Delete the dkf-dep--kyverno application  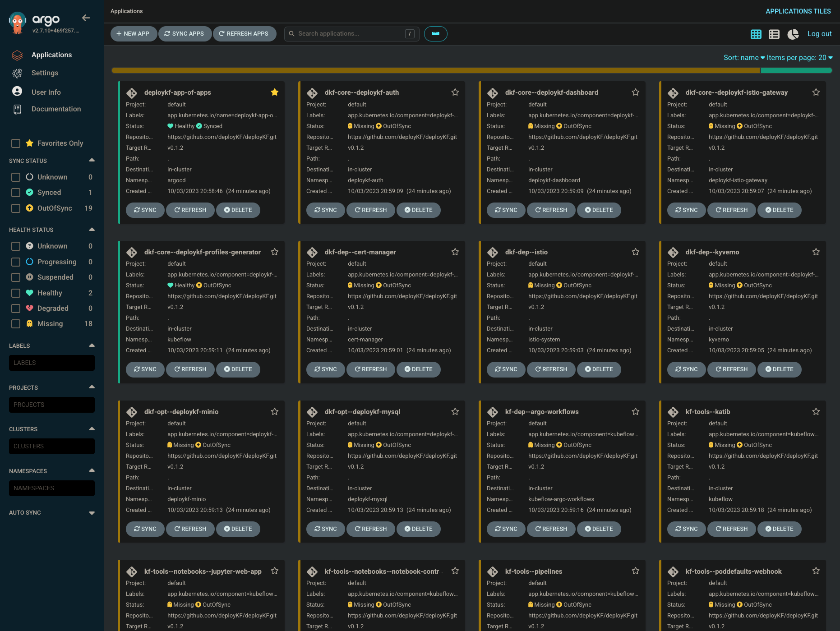point(780,369)
